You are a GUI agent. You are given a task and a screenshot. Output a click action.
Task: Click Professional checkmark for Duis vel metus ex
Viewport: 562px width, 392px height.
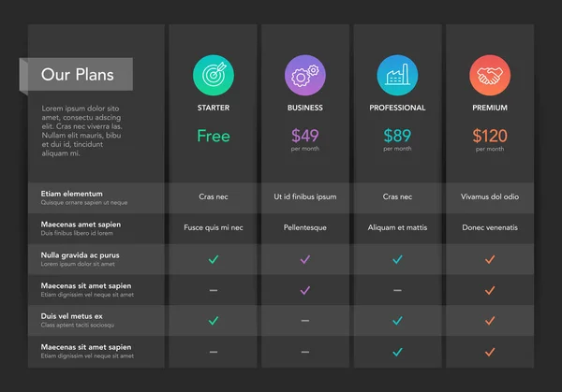397,320
